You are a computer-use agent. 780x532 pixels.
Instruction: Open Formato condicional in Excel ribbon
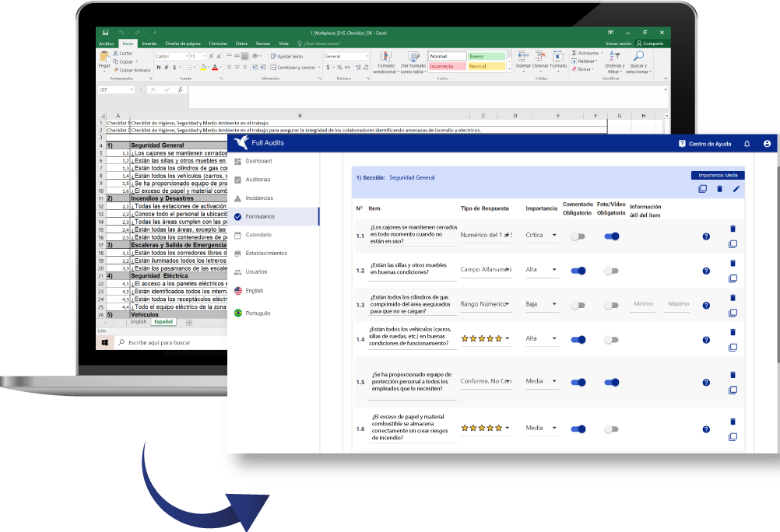click(386, 62)
